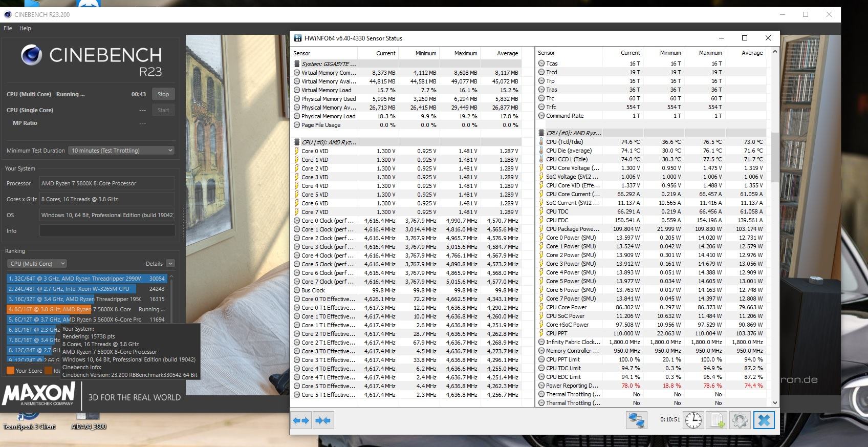868x447 pixels.
Task: Click scroll-up arrow in HWiNFO scrollbar
Action: 775,52
